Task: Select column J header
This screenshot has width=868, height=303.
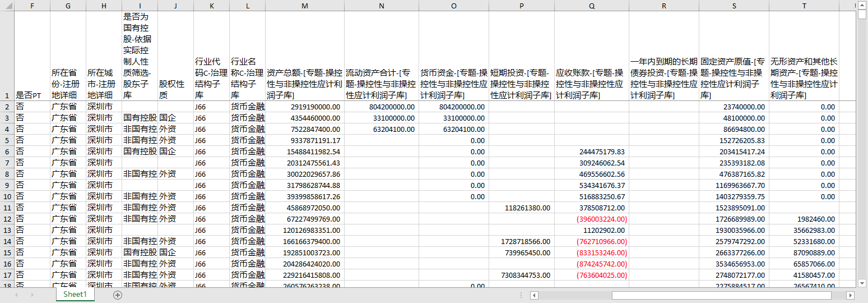Action: (x=175, y=6)
